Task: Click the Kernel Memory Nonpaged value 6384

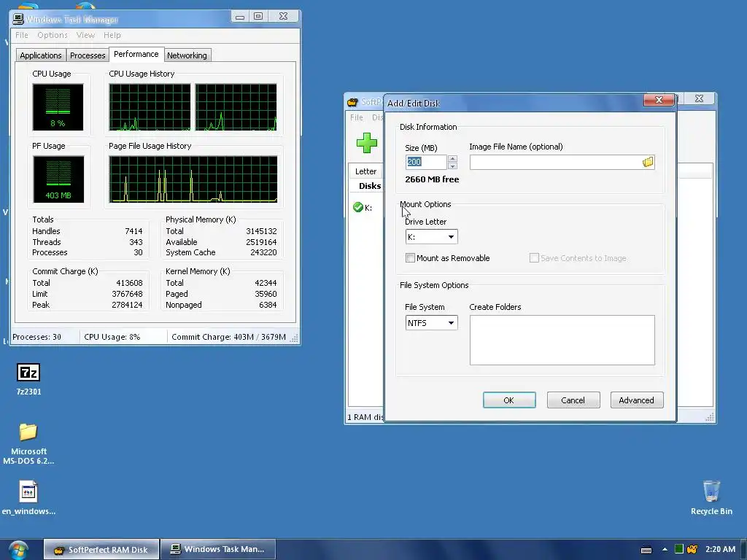Action: pos(268,305)
